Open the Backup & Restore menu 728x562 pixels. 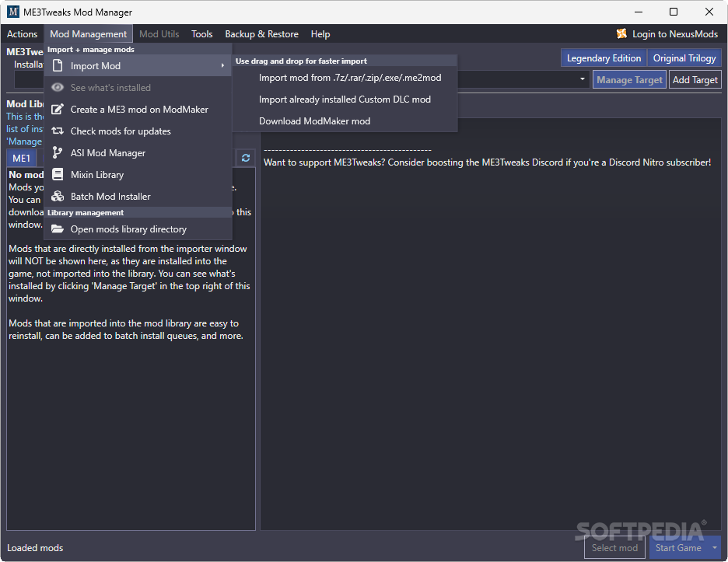pos(261,34)
